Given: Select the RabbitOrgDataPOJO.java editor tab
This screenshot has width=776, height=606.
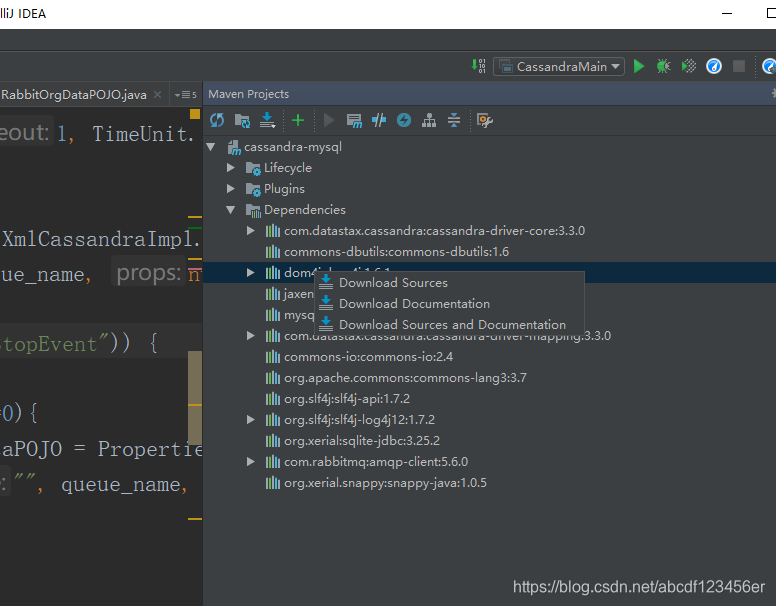Looking at the screenshot, I should [x=73, y=95].
